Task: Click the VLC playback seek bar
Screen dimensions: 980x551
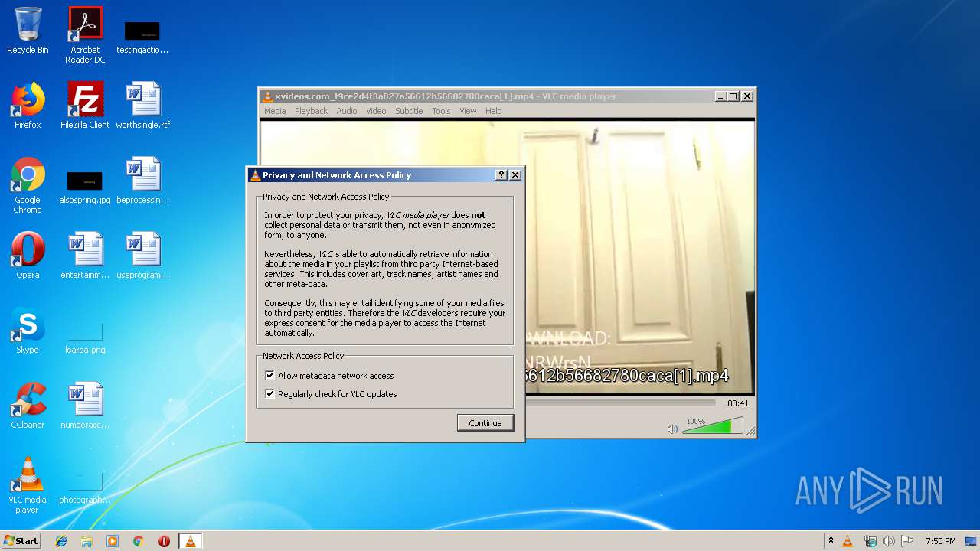Action: (620, 403)
